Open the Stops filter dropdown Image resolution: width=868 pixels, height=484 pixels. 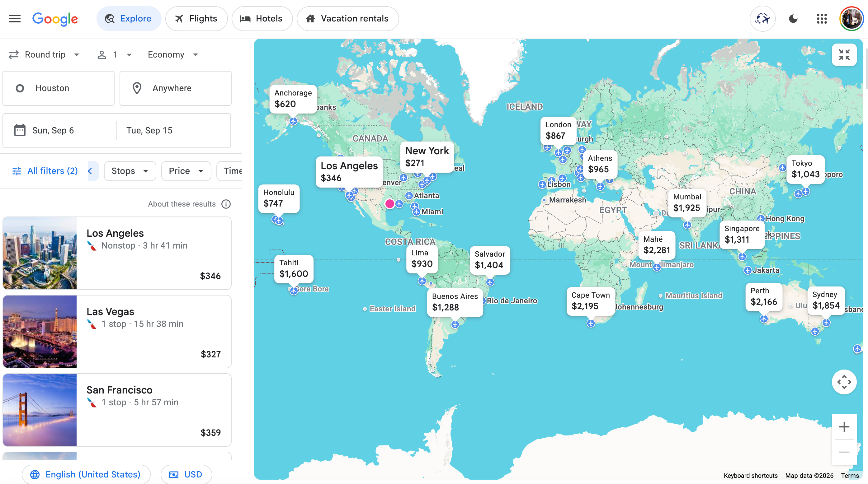coord(130,171)
